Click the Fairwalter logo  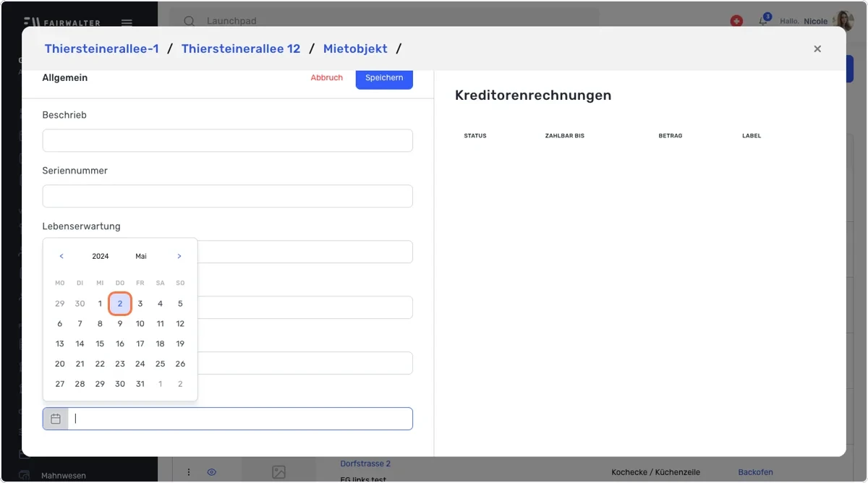(63, 22)
